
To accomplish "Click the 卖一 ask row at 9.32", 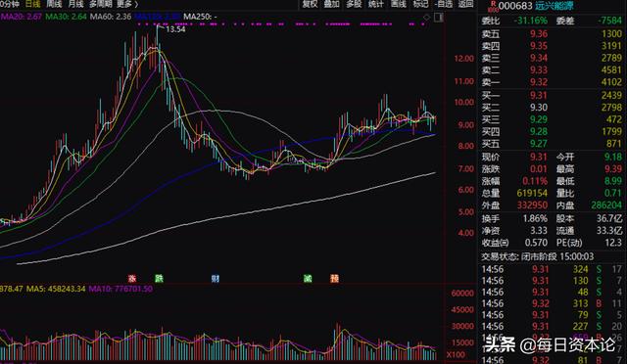I will point(552,82).
